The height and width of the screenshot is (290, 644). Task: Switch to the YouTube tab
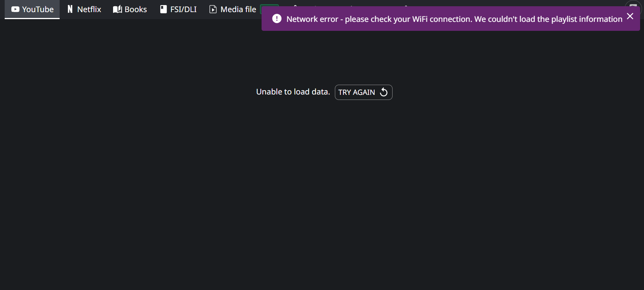click(37, 9)
